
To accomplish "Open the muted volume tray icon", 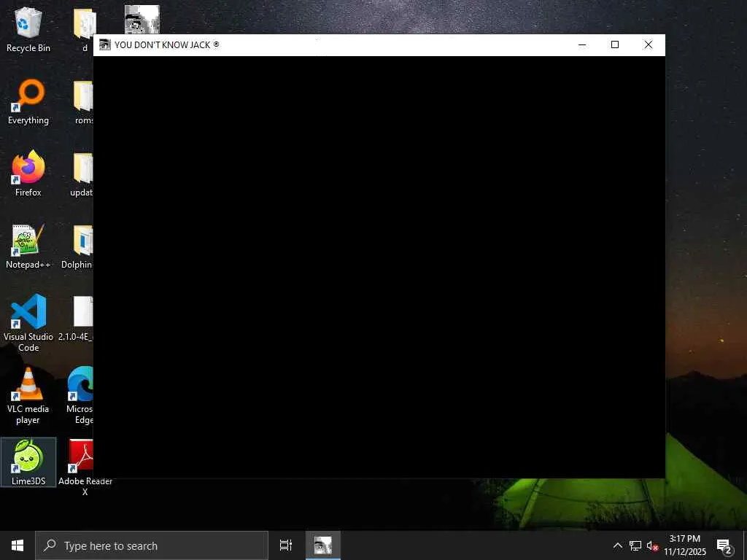I will [x=652, y=545].
